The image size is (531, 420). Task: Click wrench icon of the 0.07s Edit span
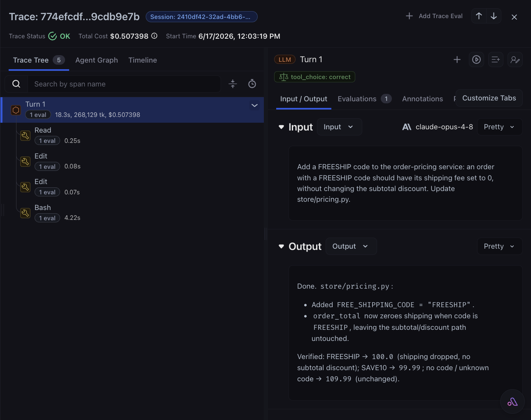[26, 187]
